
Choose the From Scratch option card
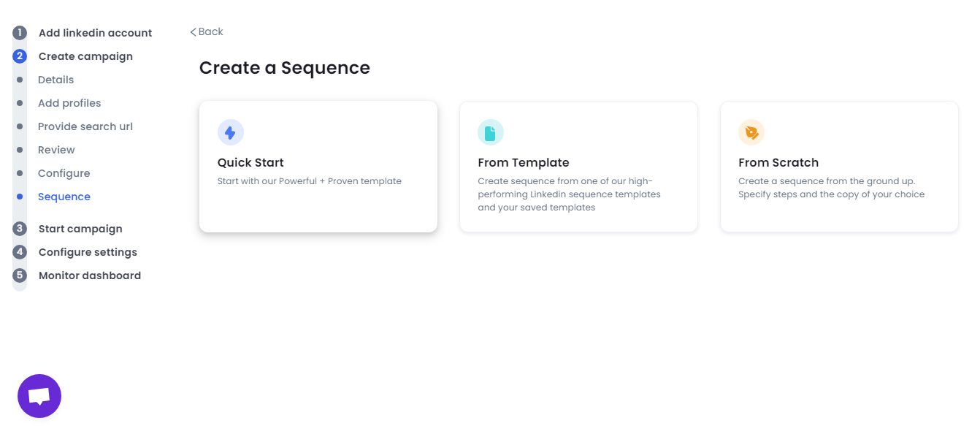[x=839, y=167]
